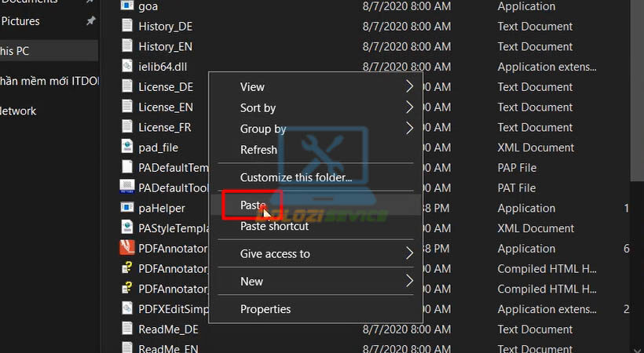The image size is (644, 353).
Task: Click the 'Application' type of paHelper
Action: pos(526,208)
